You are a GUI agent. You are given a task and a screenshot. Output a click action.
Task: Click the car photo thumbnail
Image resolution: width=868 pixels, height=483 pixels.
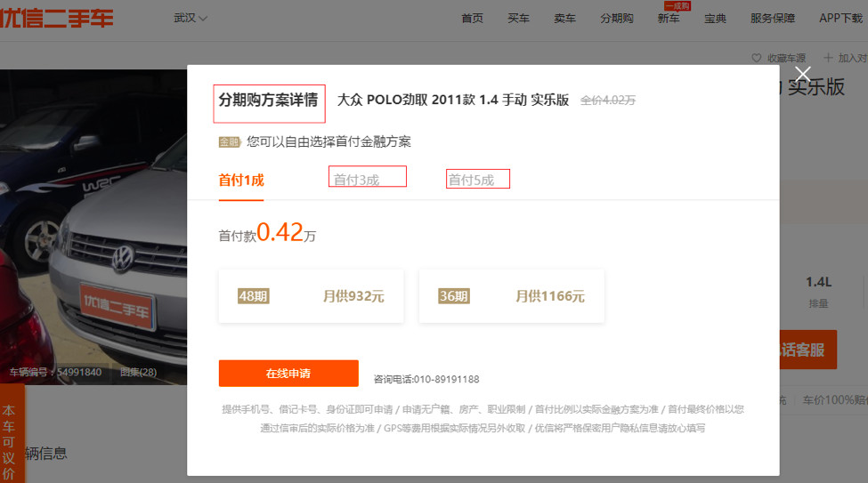tap(93, 227)
